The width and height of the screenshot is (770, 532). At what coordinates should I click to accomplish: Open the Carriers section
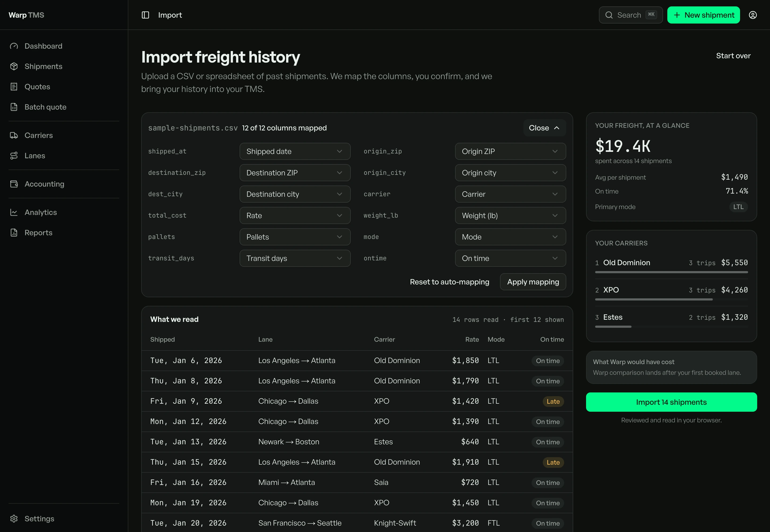[x=64, y=135]
